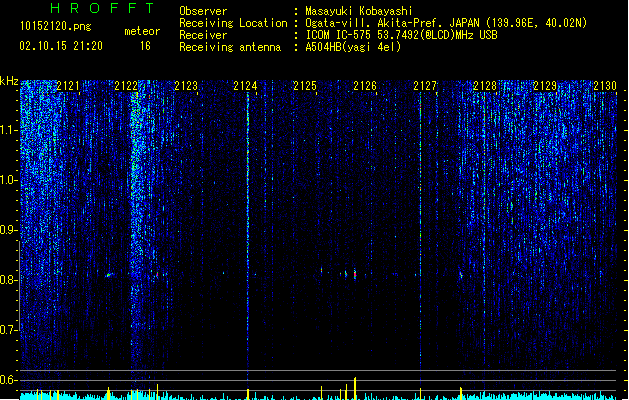The width and height of the screenshot is (629, 400).
Task: Click the 2125 time marker
Action: pyautogui.click(x=305, y=85)
